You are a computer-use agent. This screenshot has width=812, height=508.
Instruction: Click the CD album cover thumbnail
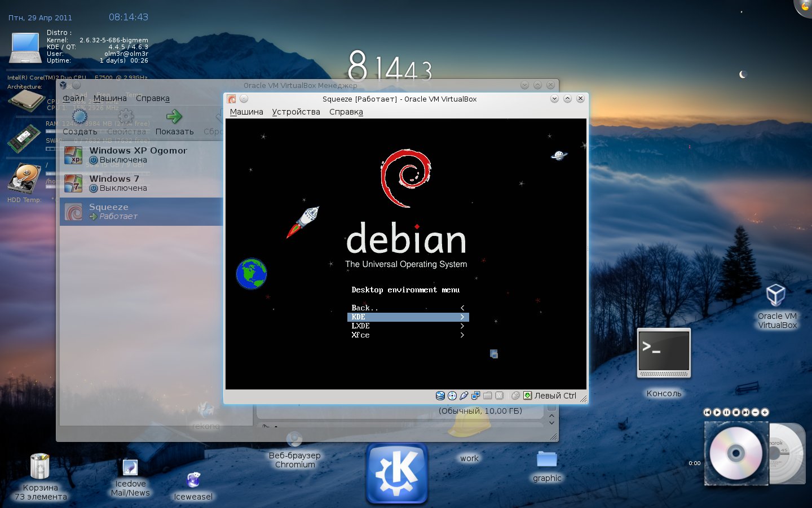(736, 453)
